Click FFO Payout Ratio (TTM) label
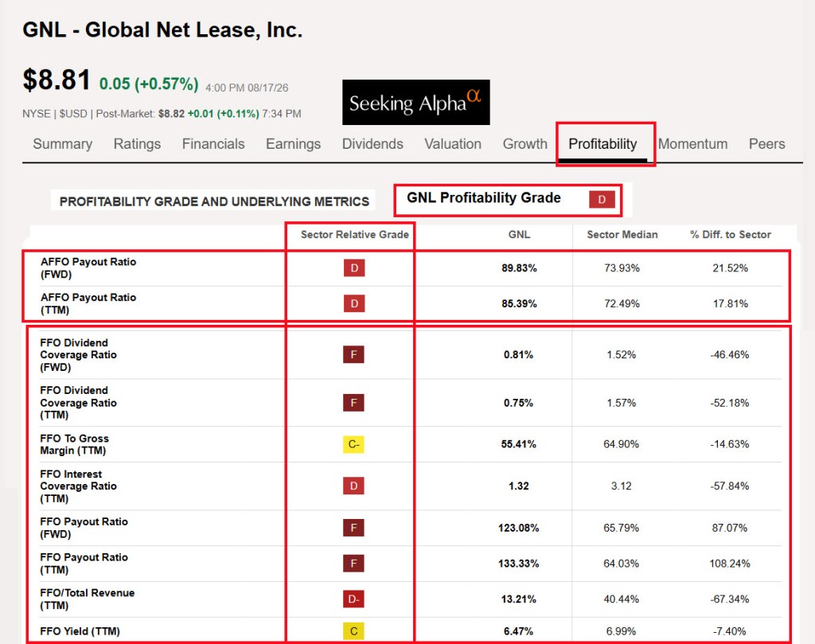 click(84, 564)
